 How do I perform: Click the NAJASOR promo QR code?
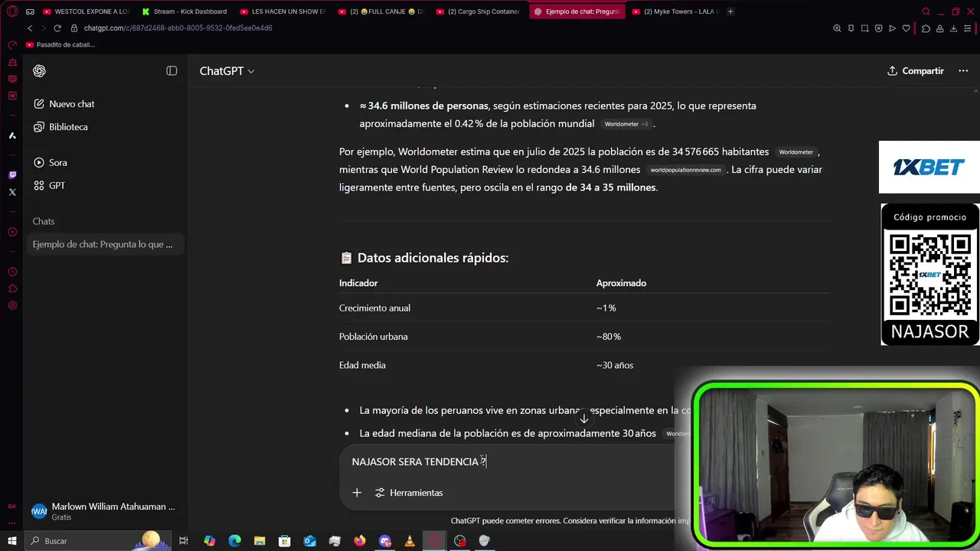pyautogui.click(x=930, y=275)
